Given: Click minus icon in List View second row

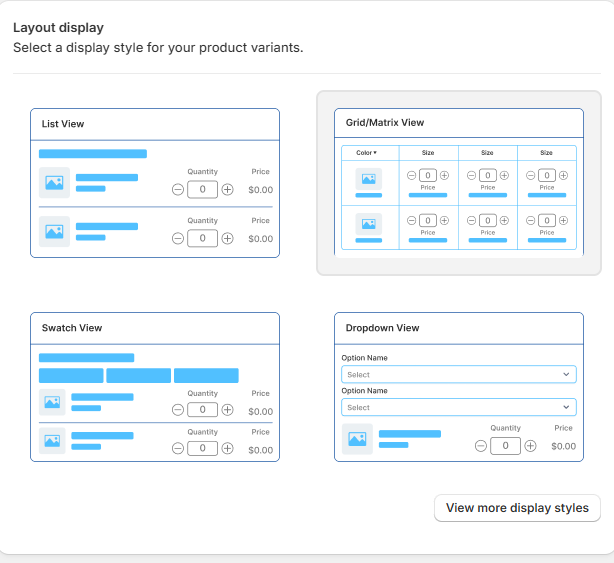Looking at the screenshot, I should click(178, 238).
